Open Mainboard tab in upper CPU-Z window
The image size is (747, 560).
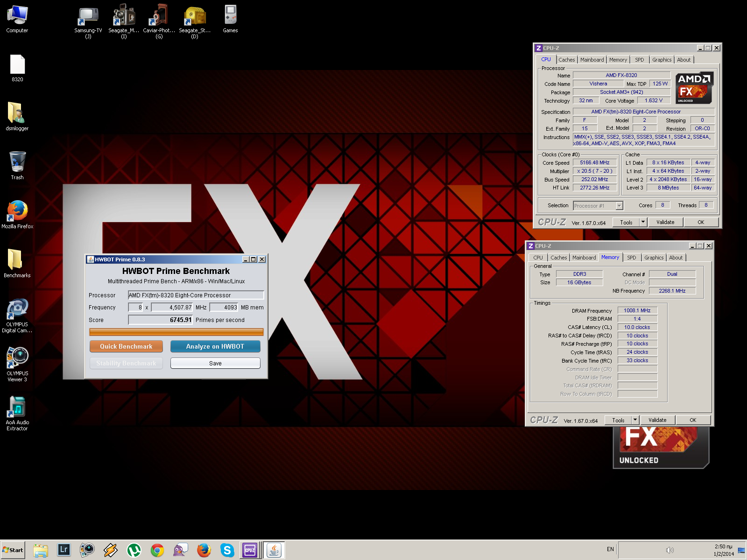[x=592, y=60]
